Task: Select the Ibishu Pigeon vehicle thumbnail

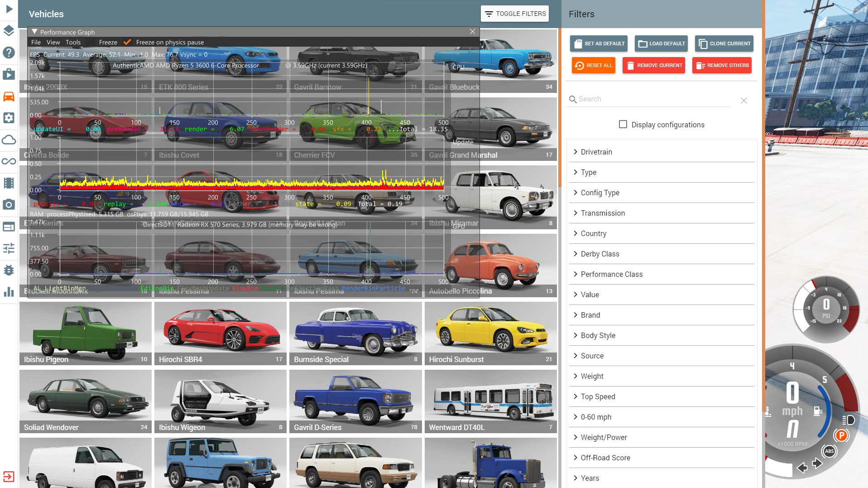Action: click(86, 333)
